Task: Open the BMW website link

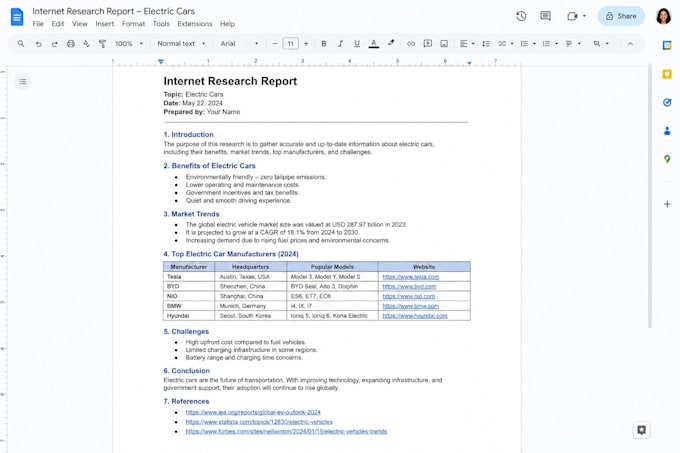Action: point(410,306)
